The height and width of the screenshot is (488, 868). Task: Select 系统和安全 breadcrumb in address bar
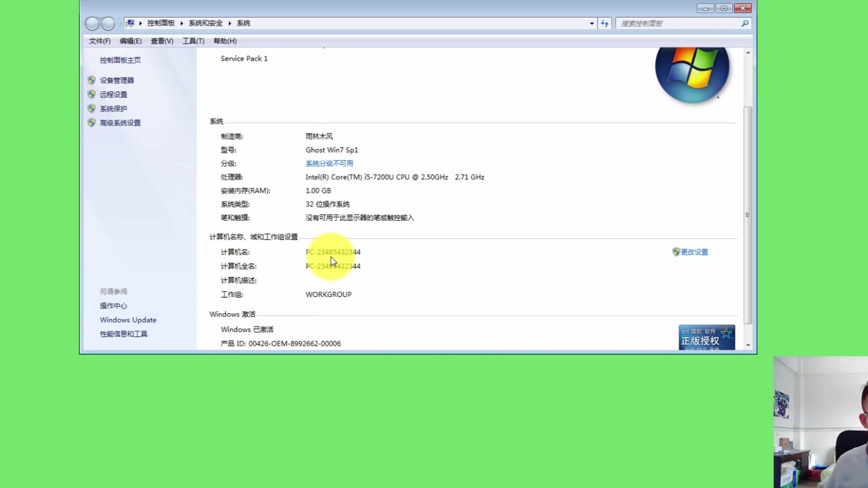(x=206, y=23)
